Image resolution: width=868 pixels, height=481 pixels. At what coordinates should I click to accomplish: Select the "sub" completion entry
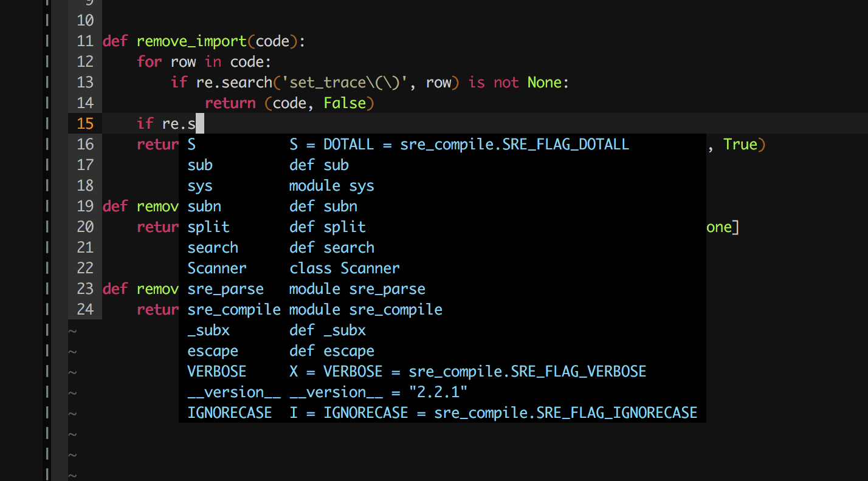(x=199, y=165)
